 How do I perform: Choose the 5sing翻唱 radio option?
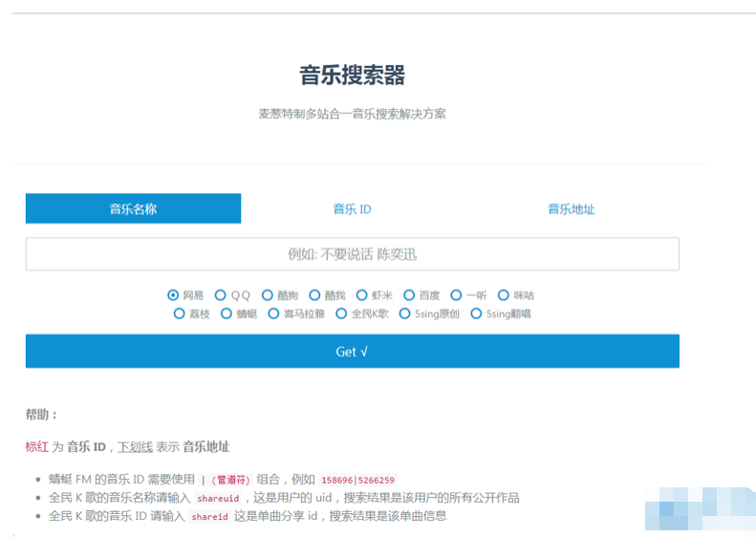tap(476, 313)
